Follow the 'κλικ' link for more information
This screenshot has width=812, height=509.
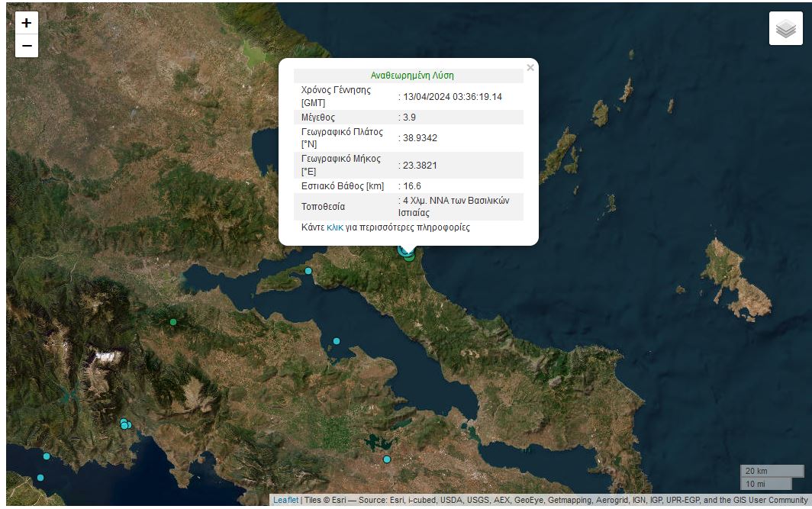(x=335, y=227)
